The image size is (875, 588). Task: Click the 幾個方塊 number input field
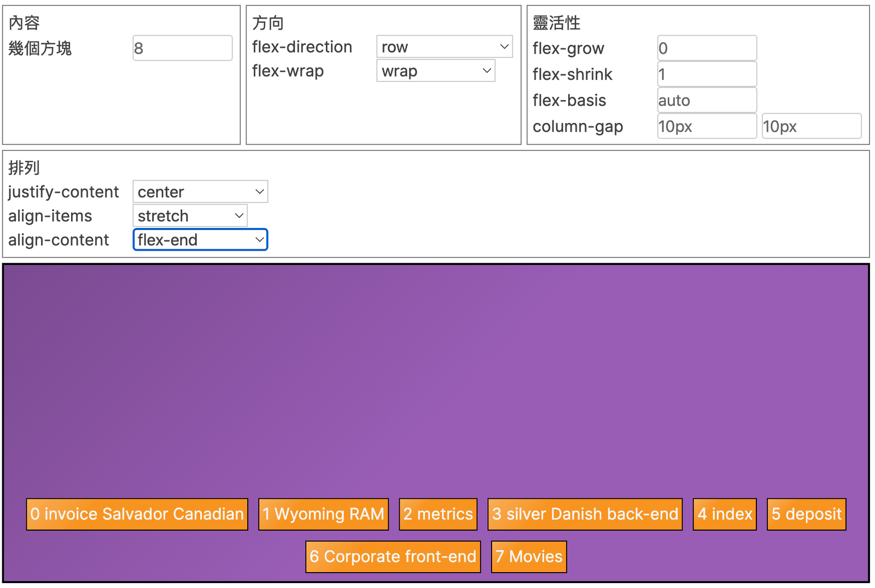(182, 48)
